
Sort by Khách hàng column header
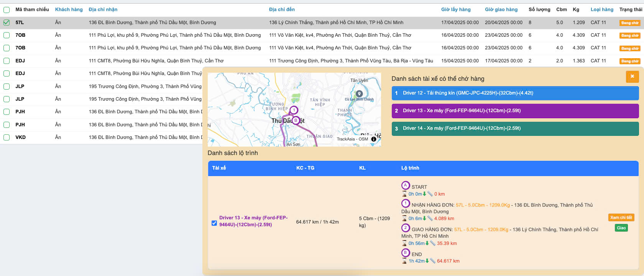click(69, 10)
